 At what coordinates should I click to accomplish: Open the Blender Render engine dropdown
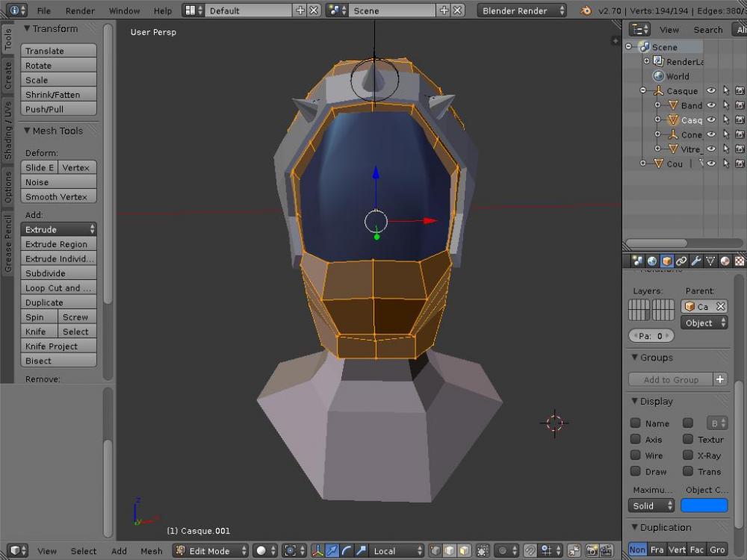[521, 10]
